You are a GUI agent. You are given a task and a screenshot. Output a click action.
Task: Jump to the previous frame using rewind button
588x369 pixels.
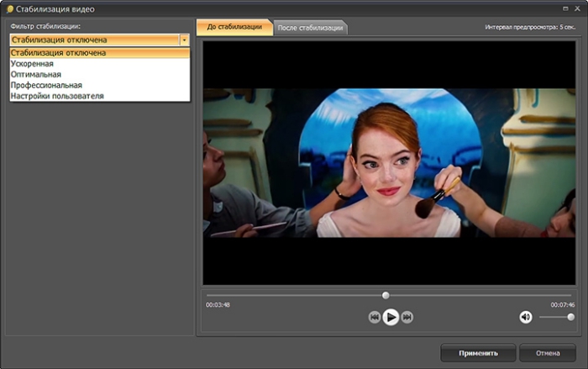point(375,317)
